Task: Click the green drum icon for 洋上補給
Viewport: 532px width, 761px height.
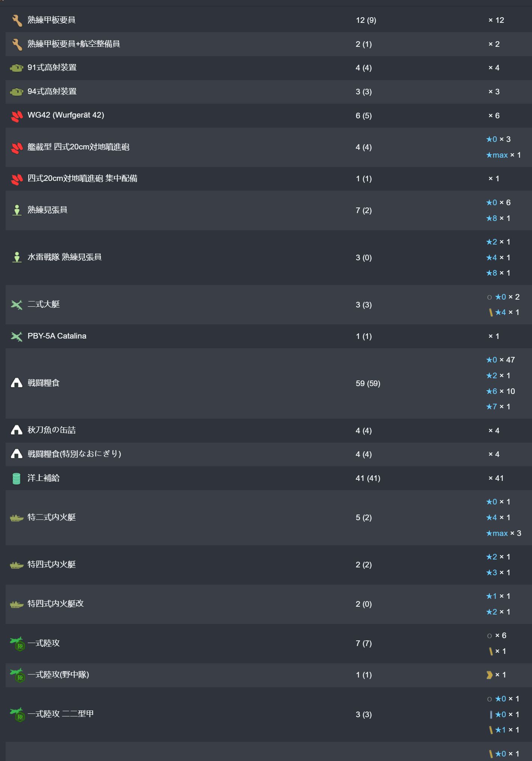Action: point(16,478)
